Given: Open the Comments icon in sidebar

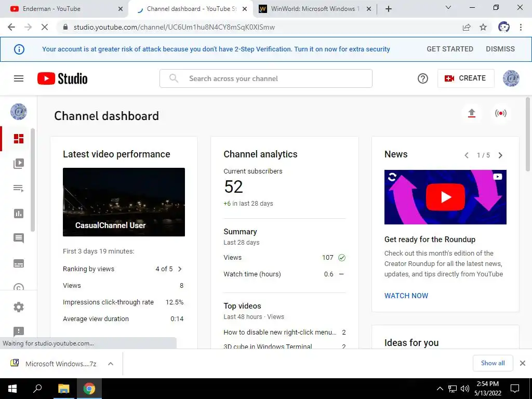Looking at the screenshot, I should [x=19, y=238].
